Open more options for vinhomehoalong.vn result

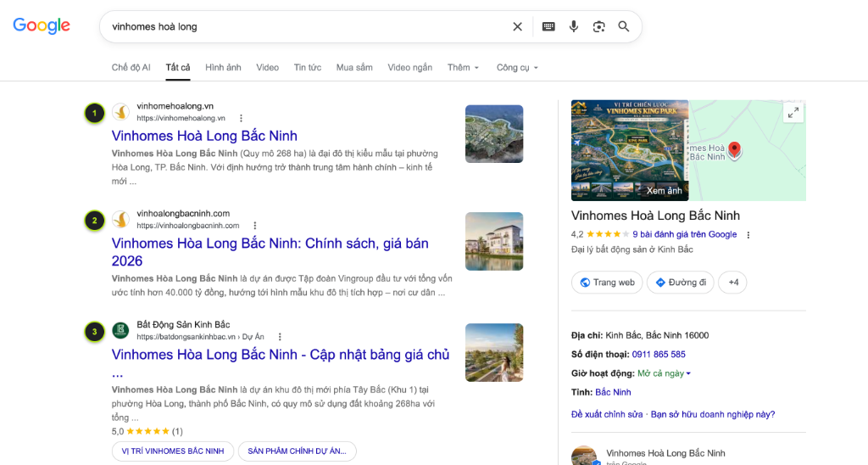(x=241, y=118)
